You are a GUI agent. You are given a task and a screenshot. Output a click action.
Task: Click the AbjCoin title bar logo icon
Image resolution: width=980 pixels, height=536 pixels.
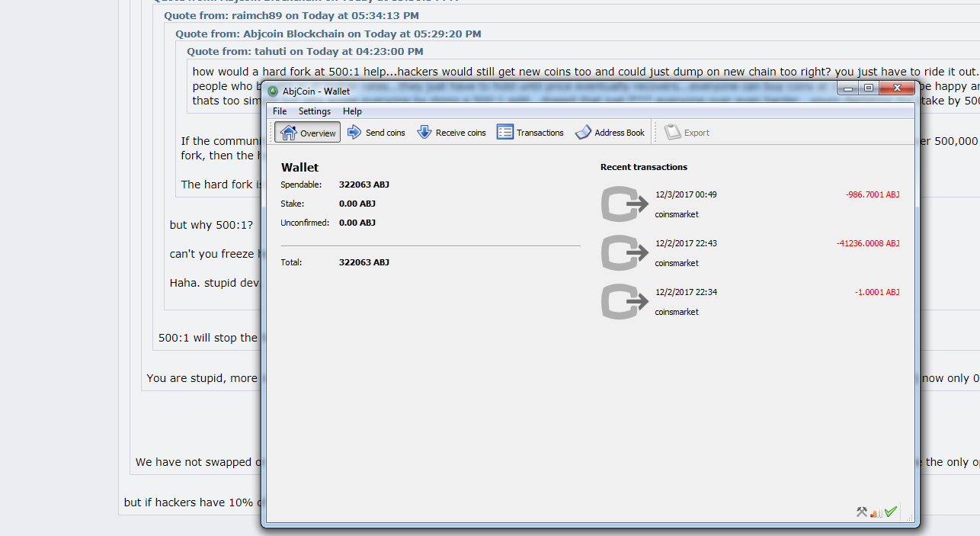point(273,91)
